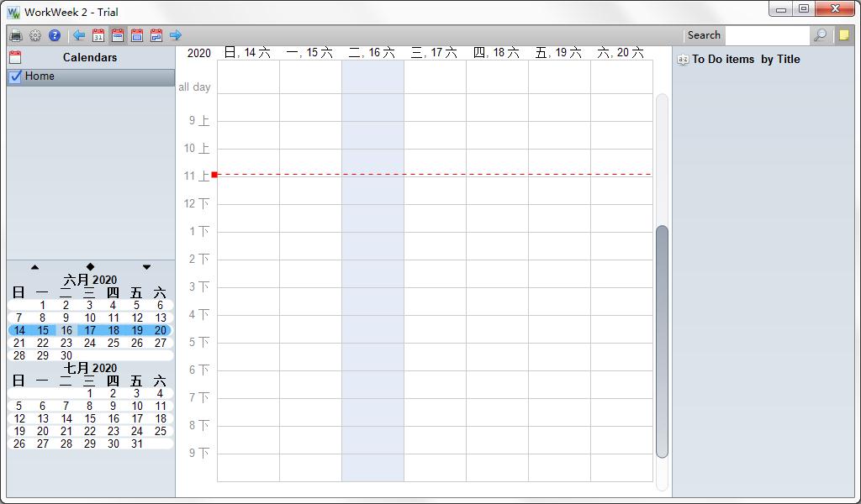This screenshot has height=504, width=861.
Task: Click the red current-time marker
Action: point(214,175)
